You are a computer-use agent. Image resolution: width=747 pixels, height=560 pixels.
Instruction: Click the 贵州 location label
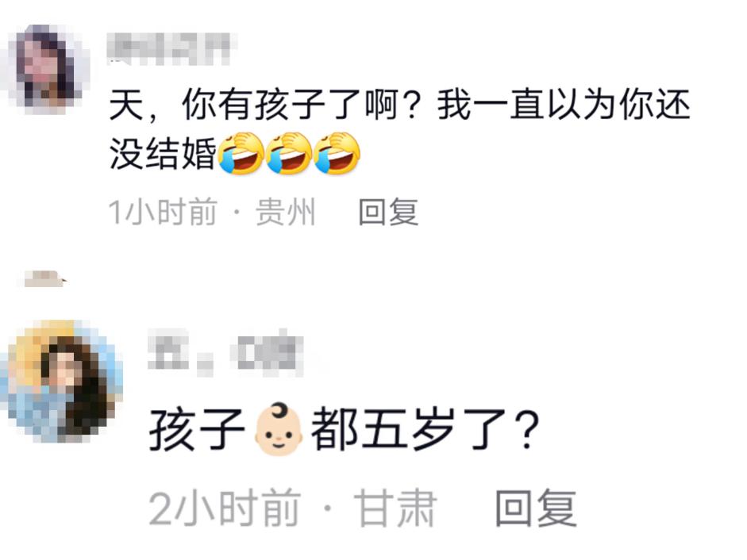285,212
